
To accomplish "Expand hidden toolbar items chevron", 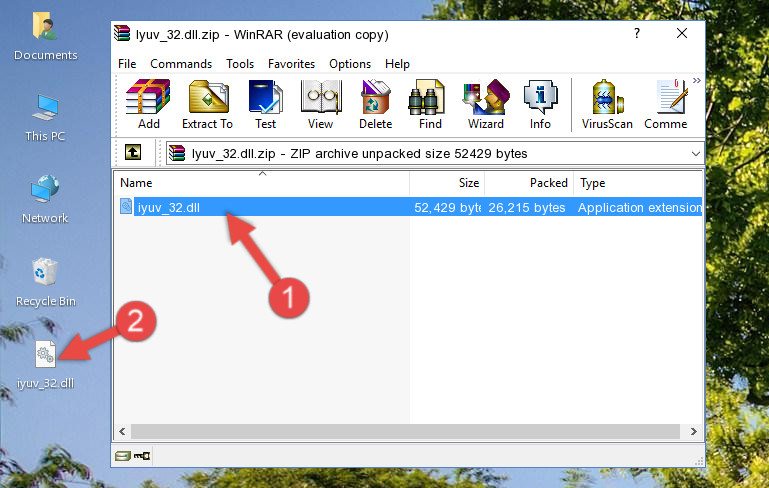I will tap(696, 80).
